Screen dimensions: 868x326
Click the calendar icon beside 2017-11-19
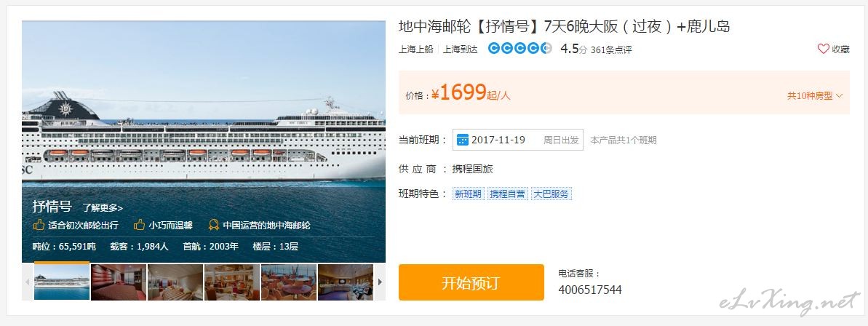[x=462, y=140]
